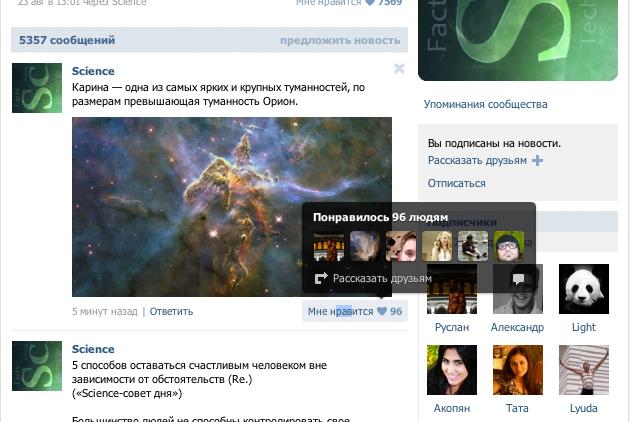Viewport: 630px width, 422px height.
Task: Click Science name on the 5 способов post
Action: (x=93, y=349)
